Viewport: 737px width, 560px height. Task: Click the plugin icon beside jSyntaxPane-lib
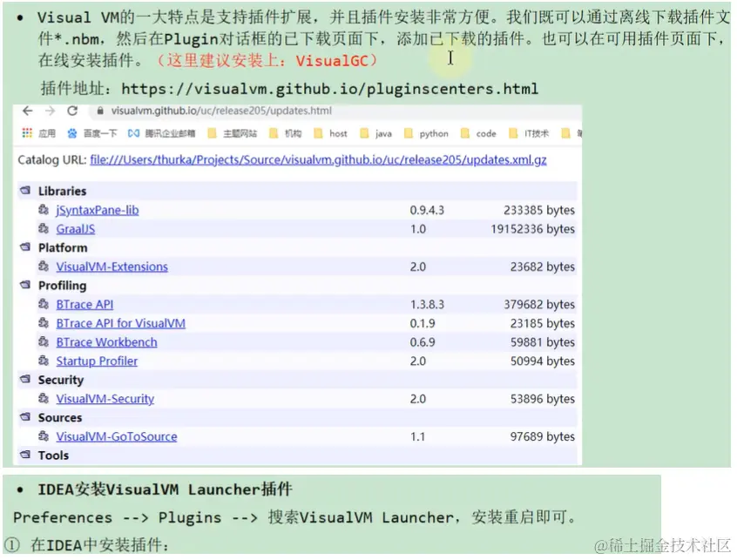tap(44, 210)
